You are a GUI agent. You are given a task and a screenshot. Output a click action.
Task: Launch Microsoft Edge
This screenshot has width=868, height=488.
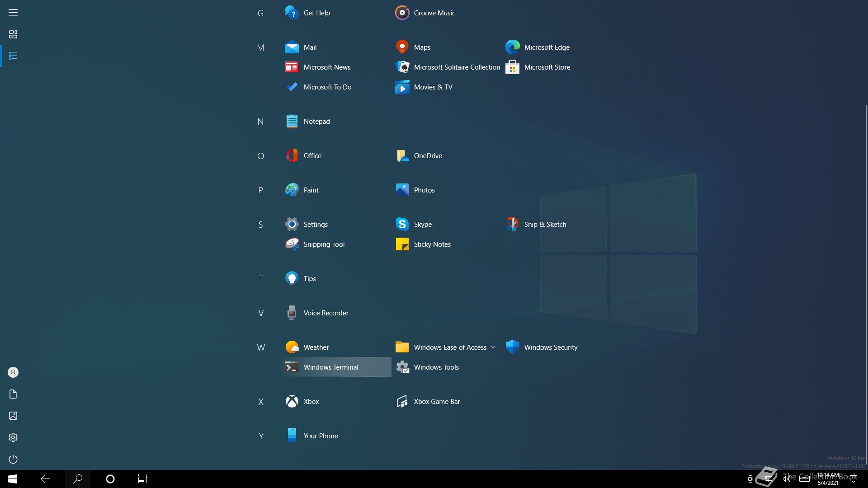pos(557,47)
